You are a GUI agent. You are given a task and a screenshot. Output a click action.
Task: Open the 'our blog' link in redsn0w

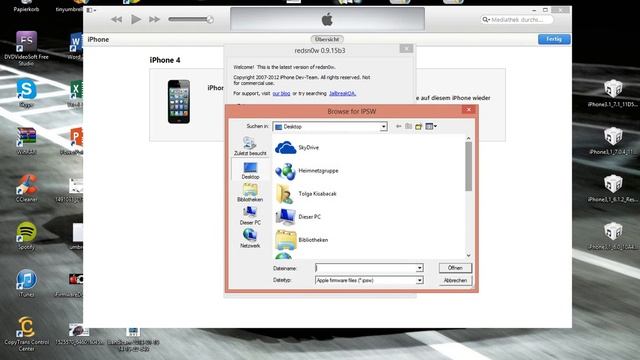[x=281, y=93]
